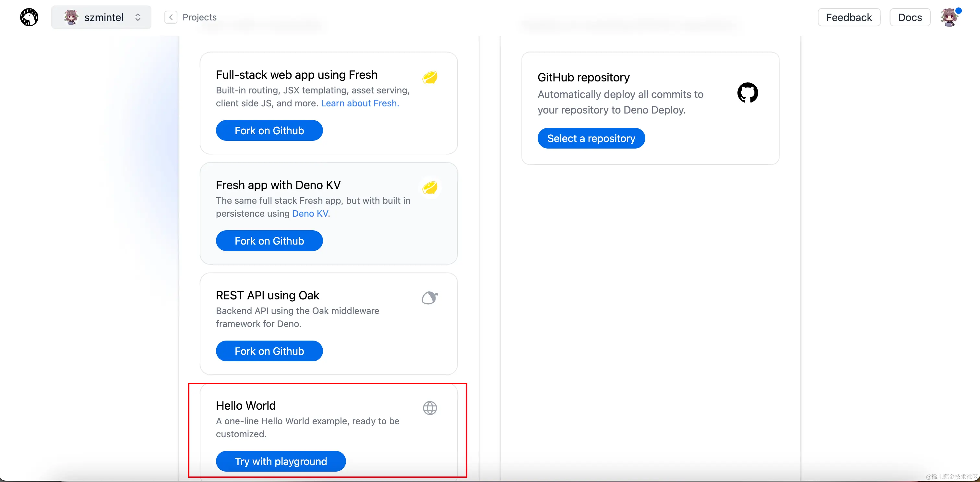The width and height of the screenshot is (980, 482).
Task: Go back to Projects page
Action: pos(199,17)
